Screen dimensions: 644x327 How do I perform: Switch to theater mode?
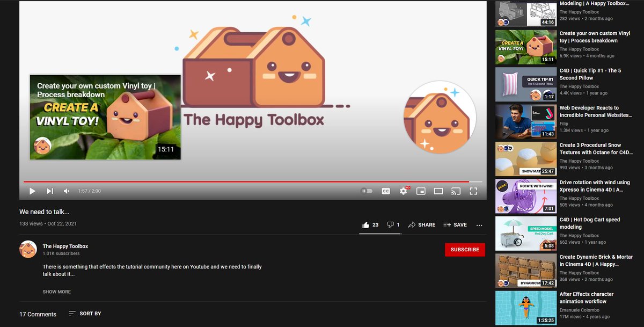pyautogui.click(x=438, y=191)
